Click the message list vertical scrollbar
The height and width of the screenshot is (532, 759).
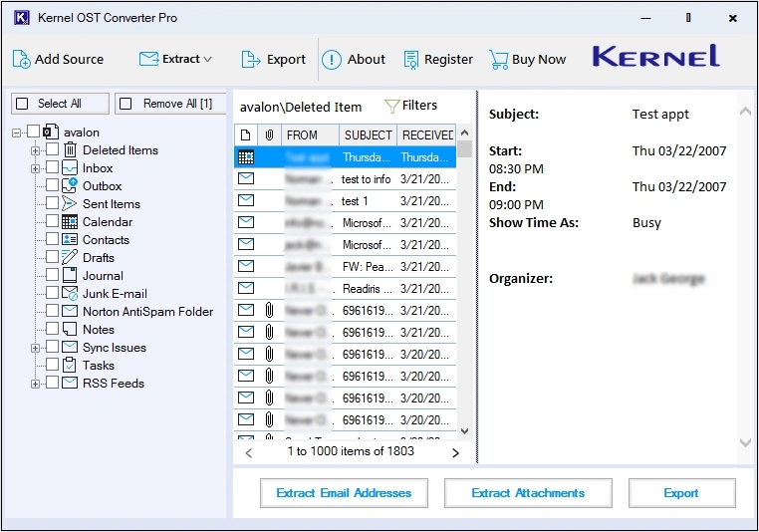[x=464, y=289]
